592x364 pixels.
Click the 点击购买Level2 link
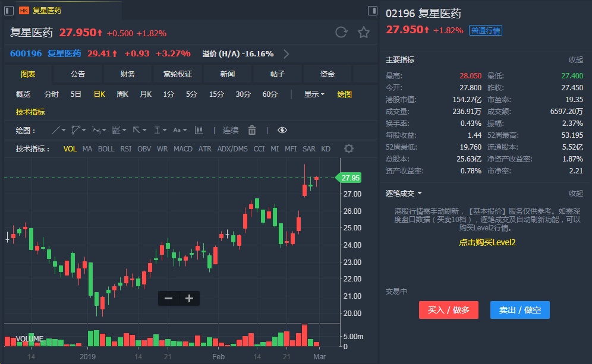(487, 242)
